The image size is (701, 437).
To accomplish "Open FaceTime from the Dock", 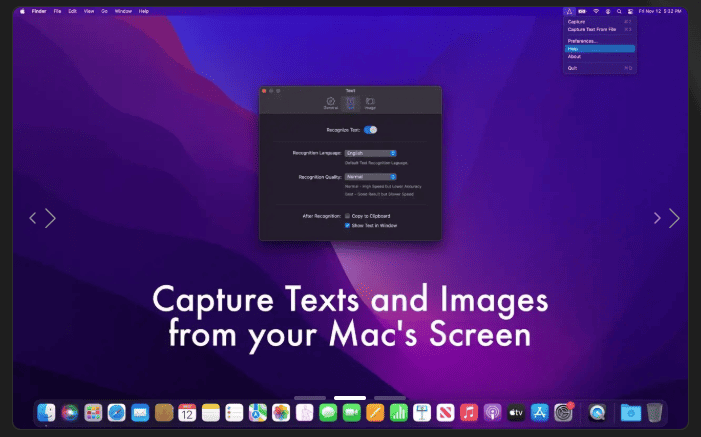I will point(351,412).
